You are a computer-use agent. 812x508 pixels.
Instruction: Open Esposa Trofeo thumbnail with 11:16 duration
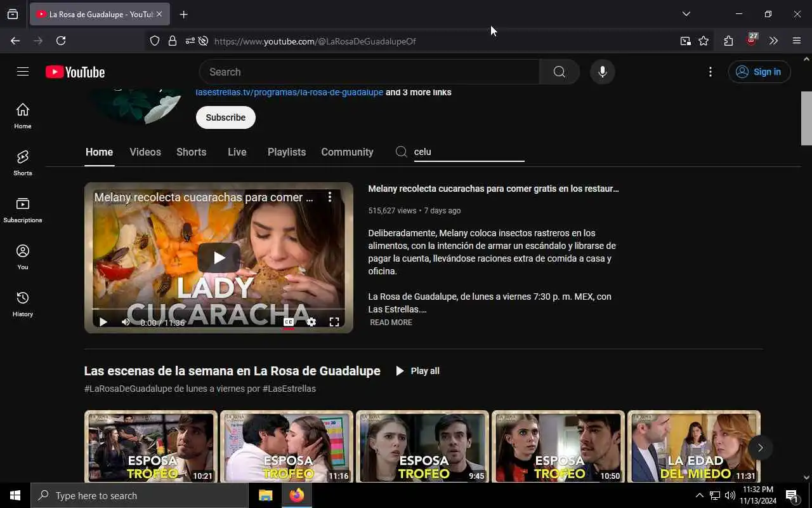[287, 446]
